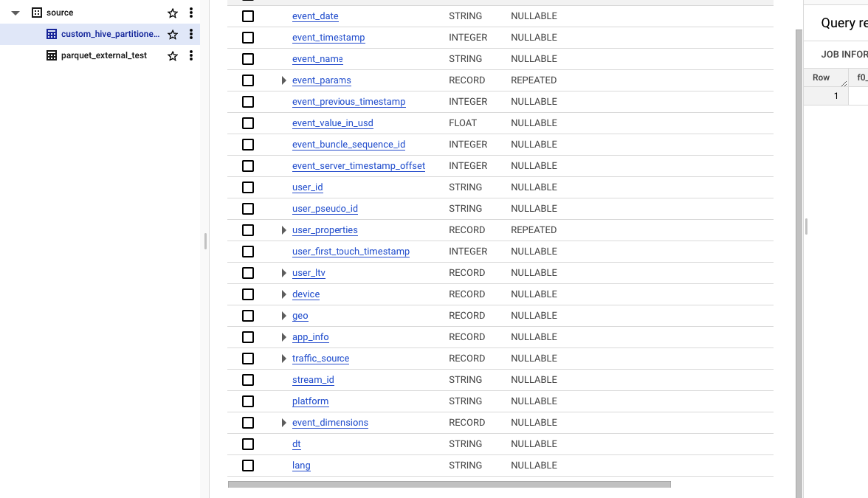Click the parquet_external_test table icon
The image size is (868, 498).
tap(52, 56)
